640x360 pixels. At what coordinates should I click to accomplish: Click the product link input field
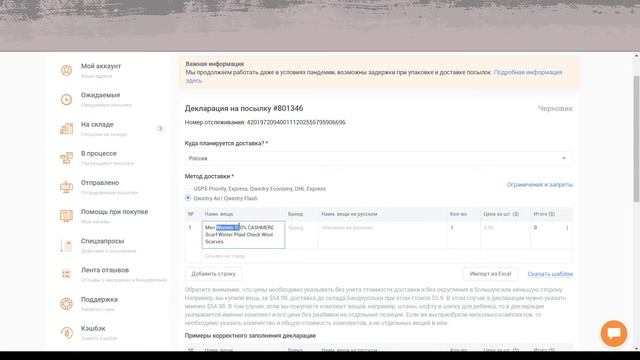pyautogui.click(x=387, y=256)
